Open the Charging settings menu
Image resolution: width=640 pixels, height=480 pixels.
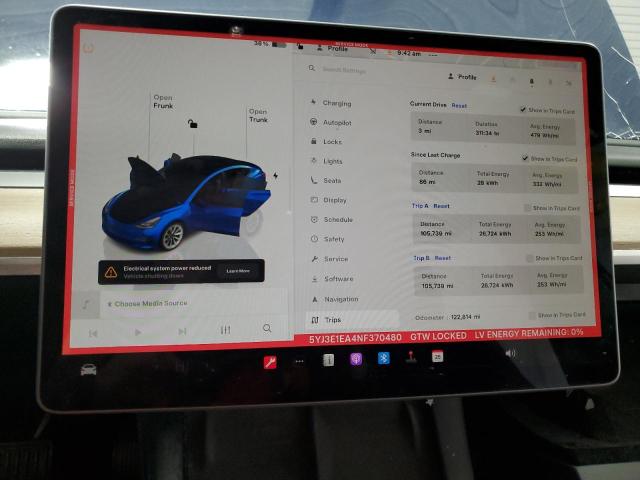click(x=331, y=103)
